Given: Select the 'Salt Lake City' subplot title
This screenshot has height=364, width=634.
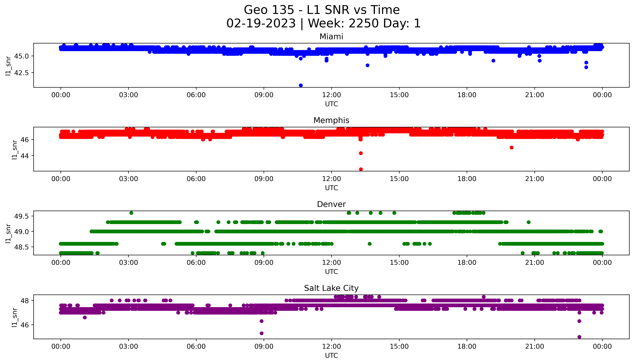Looking at the screenshot, I should click(331, 288).
